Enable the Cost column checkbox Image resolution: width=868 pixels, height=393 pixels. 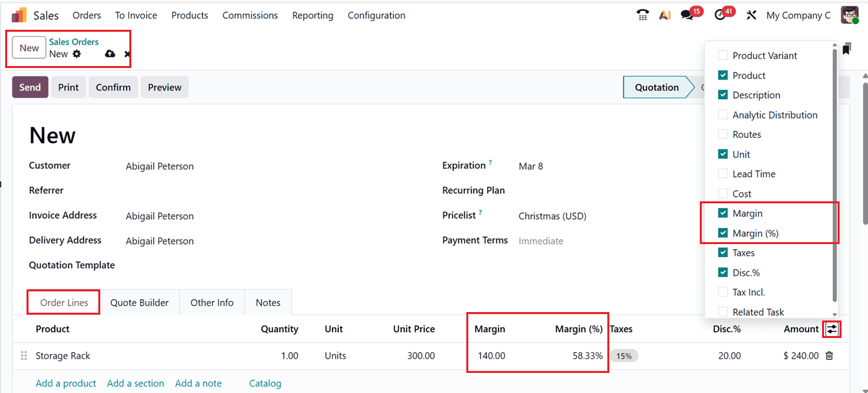pyautogui.click(x=722, y=193)
